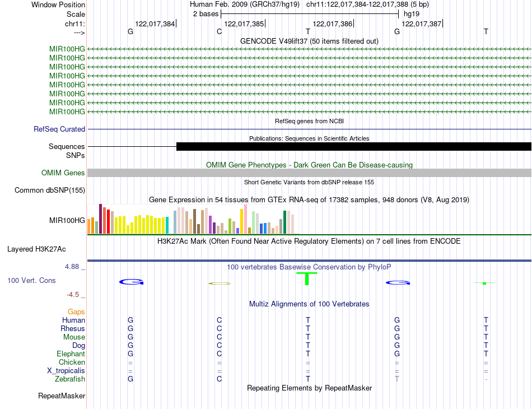The image size is (532, 409).
Task: Click the hg19 text beside the scale bar
Action: (412, 14)
